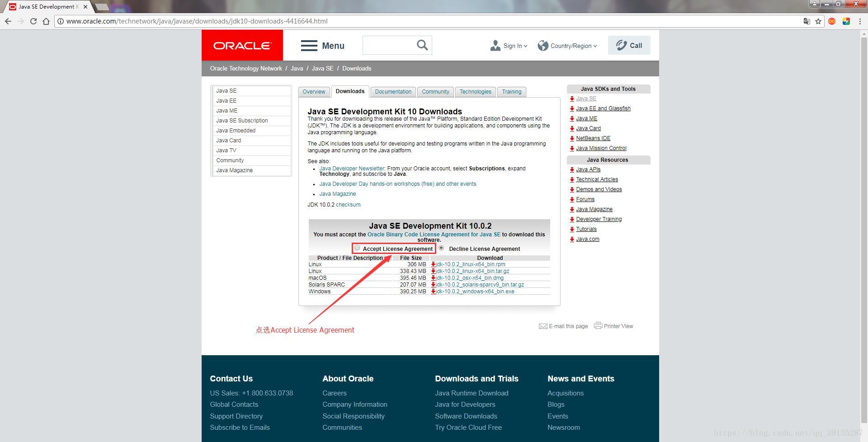Click the search magnifier icon
868x442 pixels.
422,45
